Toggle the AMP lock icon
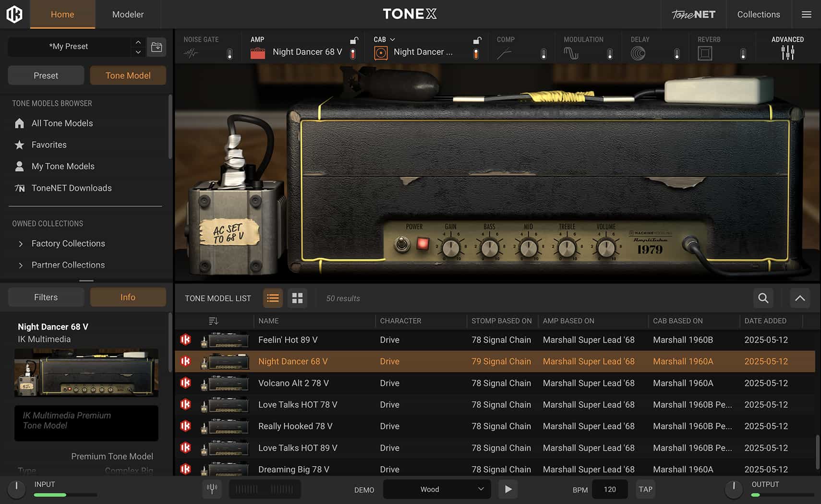 [354, 40]
